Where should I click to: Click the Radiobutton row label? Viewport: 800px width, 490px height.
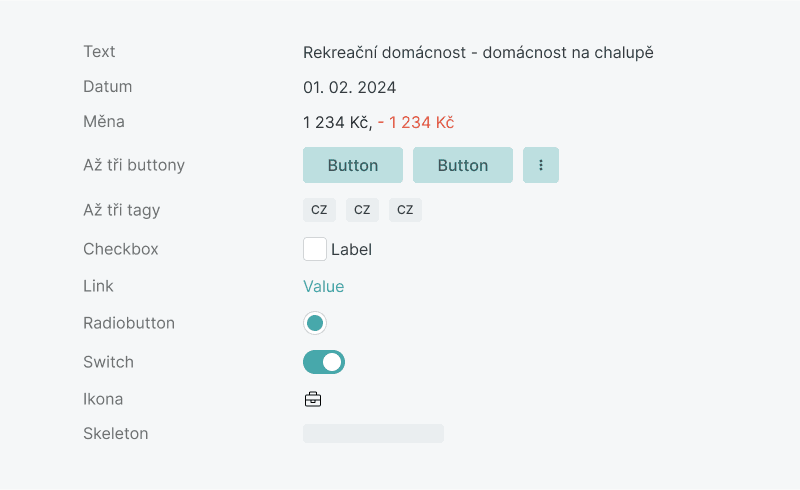[x=129, y=323]
